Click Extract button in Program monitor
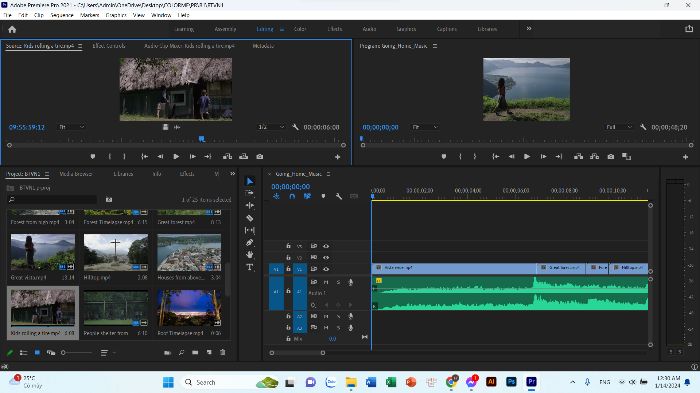This screenshot has height=393, width=700. [x=595, y=157]
